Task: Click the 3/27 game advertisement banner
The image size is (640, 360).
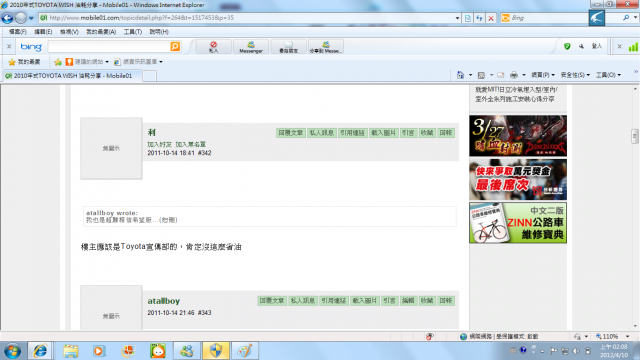Action: click(518, 136)
